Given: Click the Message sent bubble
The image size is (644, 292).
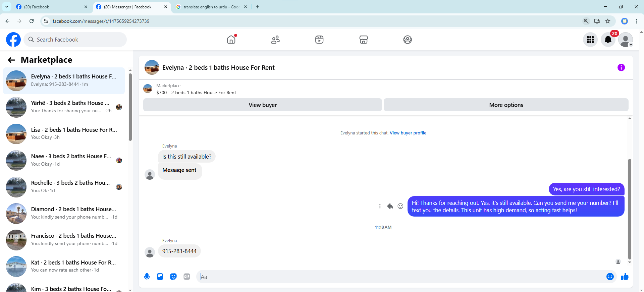Looking at the screenshot, I should [180, 171].
